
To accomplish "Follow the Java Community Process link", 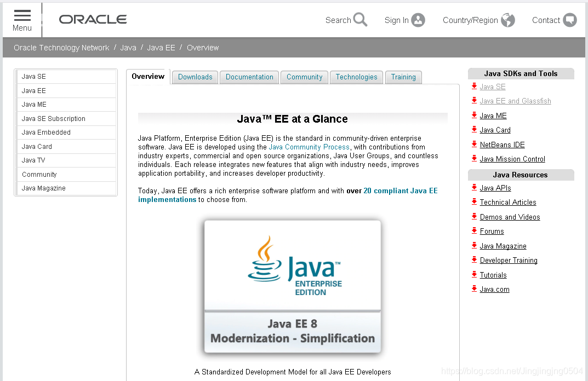I will click(309, 147).
